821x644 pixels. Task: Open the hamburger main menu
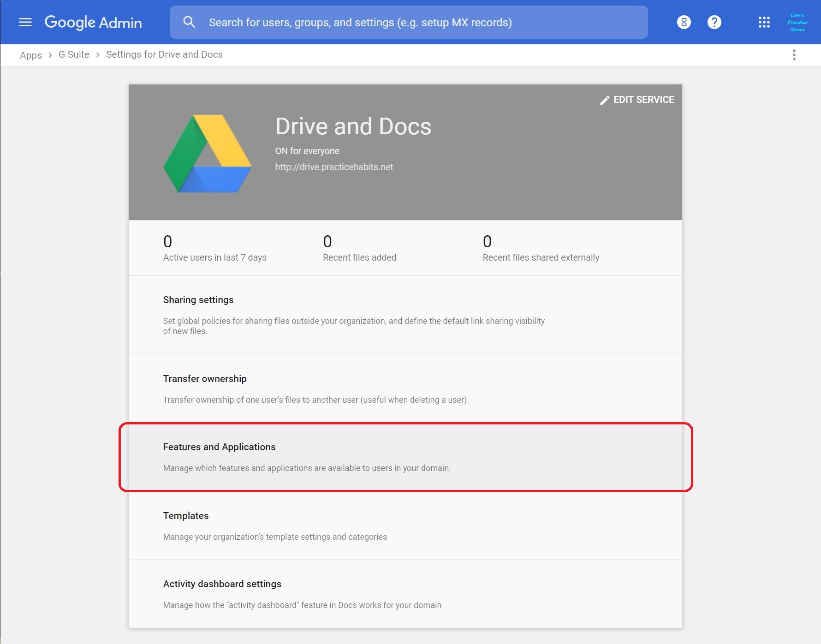coord(25,22)
